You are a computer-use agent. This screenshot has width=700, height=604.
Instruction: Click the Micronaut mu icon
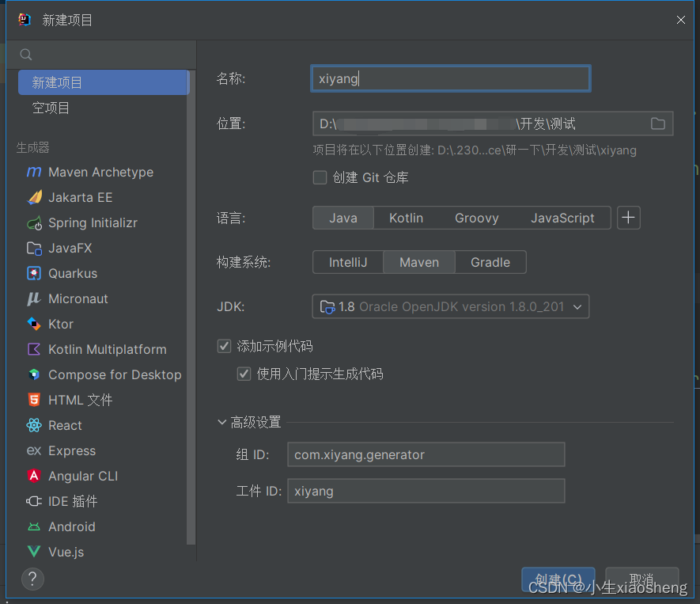(34, 299)
